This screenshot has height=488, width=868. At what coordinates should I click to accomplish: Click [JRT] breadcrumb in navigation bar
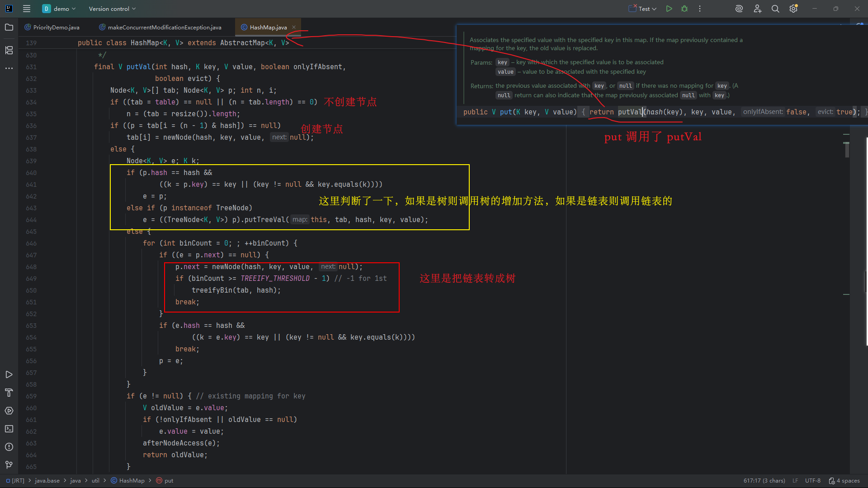click(x=15, y=481)
